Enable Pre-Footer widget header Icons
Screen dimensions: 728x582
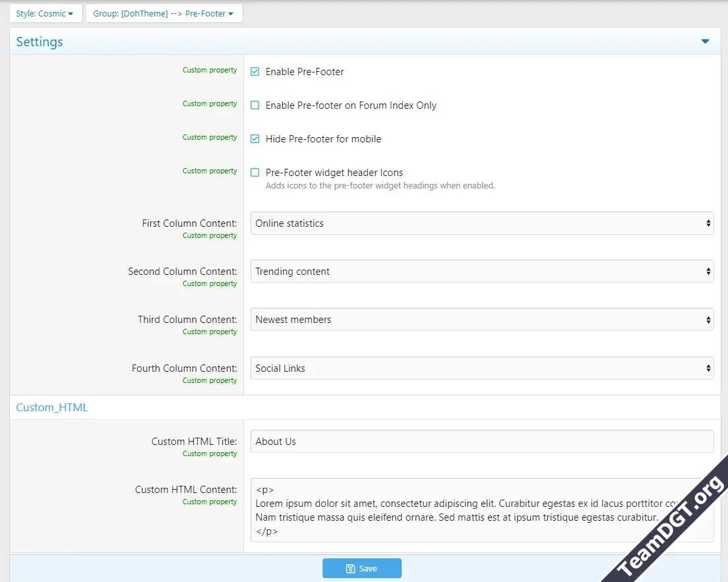255,173
